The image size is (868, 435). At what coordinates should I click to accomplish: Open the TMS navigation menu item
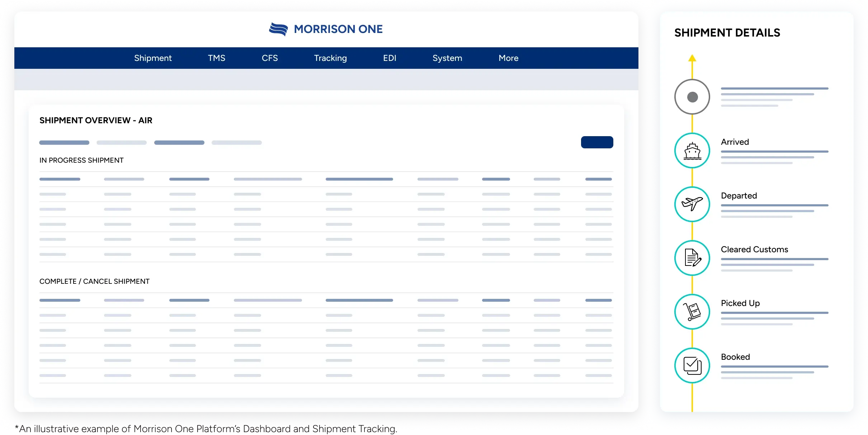click(x=217, y=58)
